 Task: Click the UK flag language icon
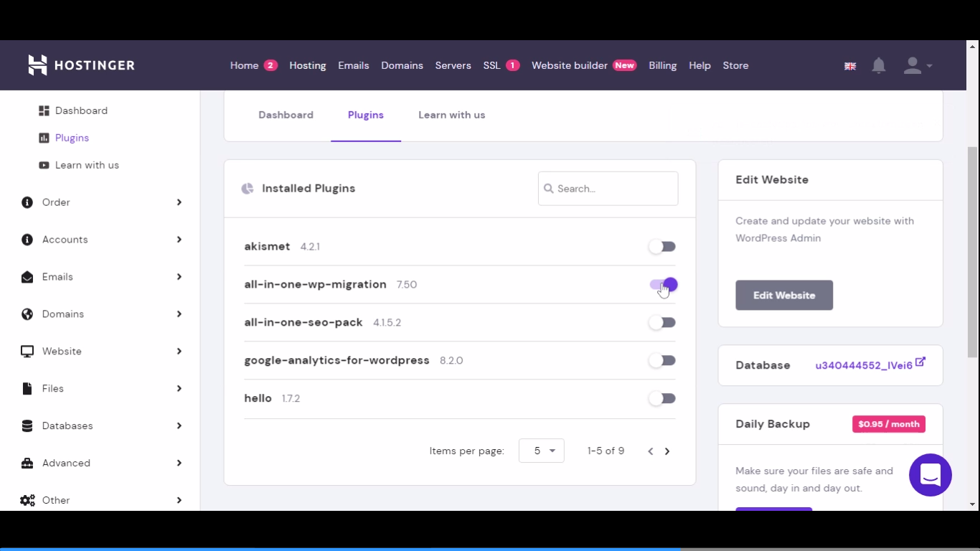[x=850, y=66]
